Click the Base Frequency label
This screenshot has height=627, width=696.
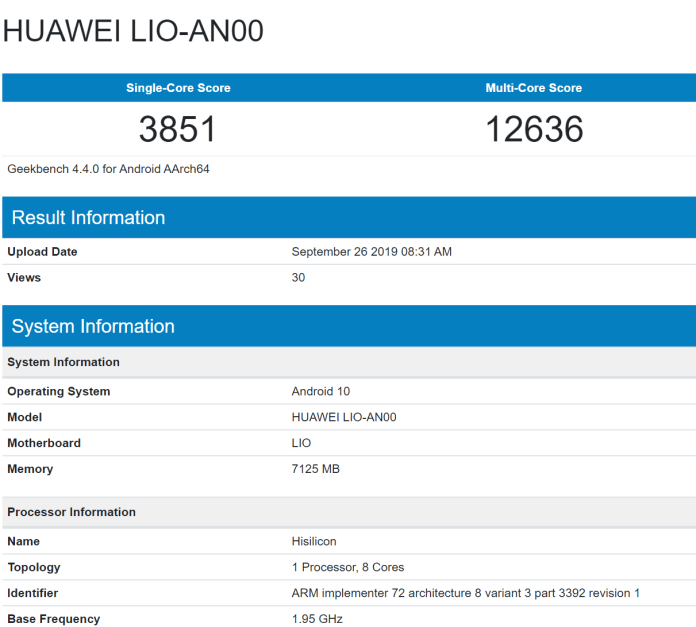click(x=54, y=619)
